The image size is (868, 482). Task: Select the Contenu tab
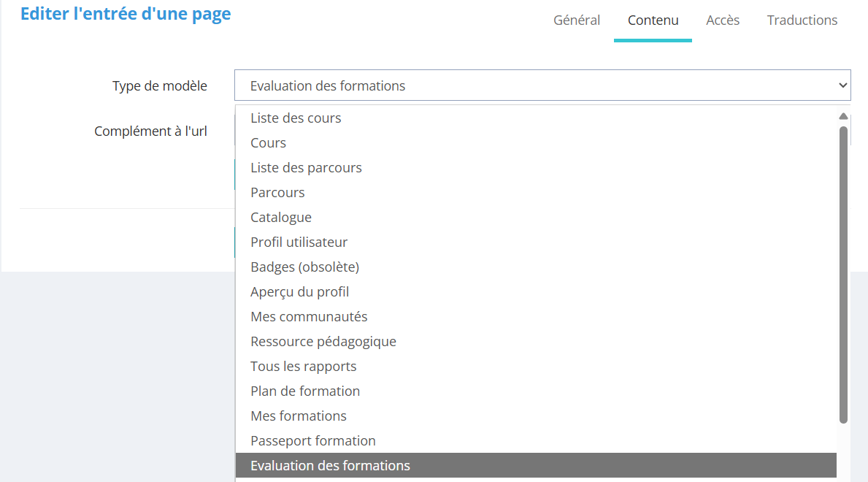click(653, 20)
